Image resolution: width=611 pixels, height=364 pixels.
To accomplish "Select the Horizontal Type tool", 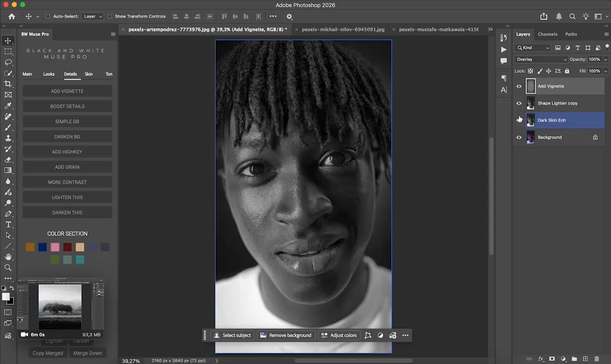I will tap(8, 224).
